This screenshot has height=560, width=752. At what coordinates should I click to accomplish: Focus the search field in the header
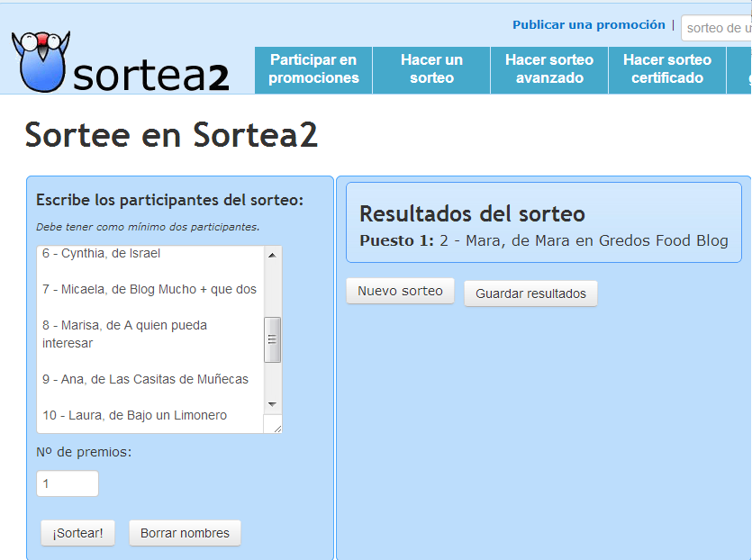pos(716,28)
